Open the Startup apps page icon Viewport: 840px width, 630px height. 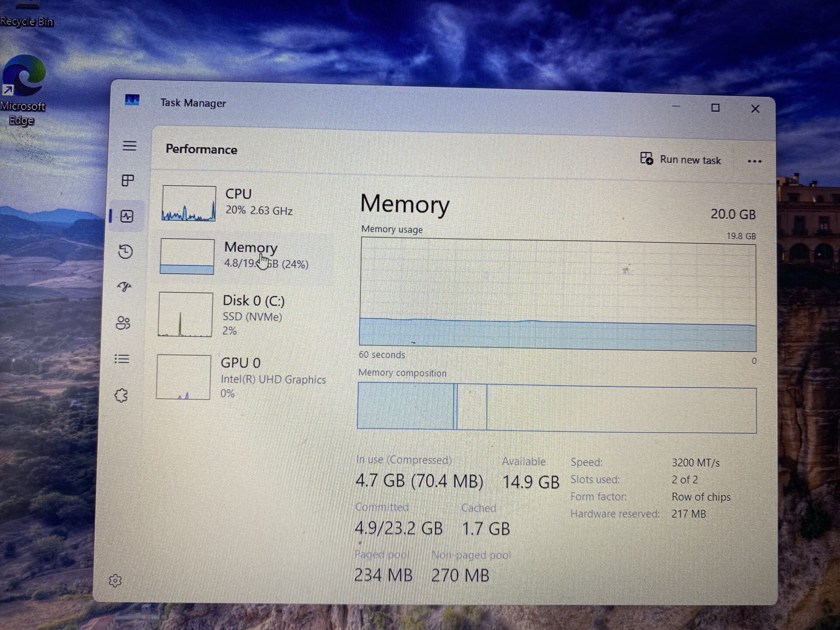point(125,287)
